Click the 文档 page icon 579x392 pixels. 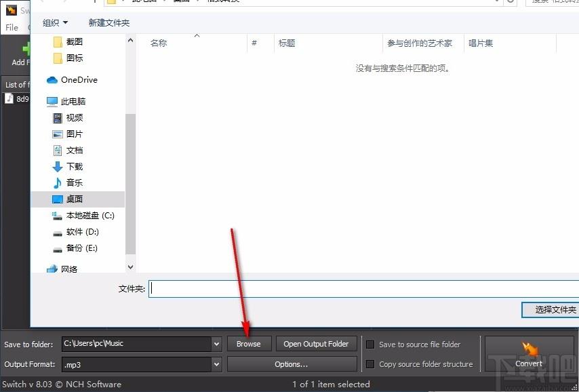point(58,151)
